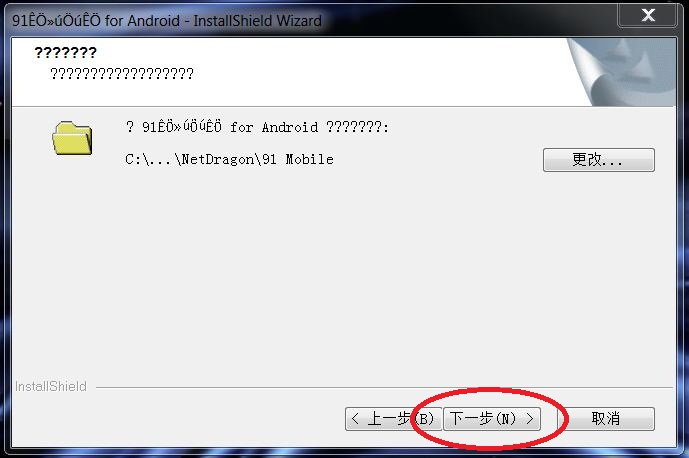689x458 pixels.
Task: Close the InstallShield Wizard window
Action: (647, 15)
